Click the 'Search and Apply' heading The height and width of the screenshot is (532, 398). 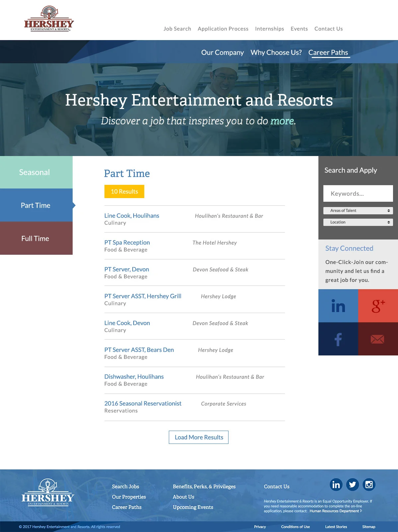click(x=351, y=170)
